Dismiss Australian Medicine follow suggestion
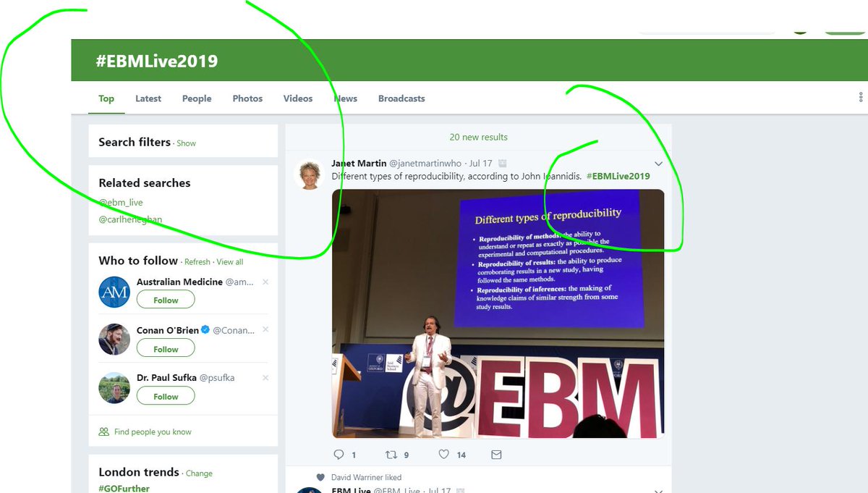868x493 pixels. tap(265, 282)
